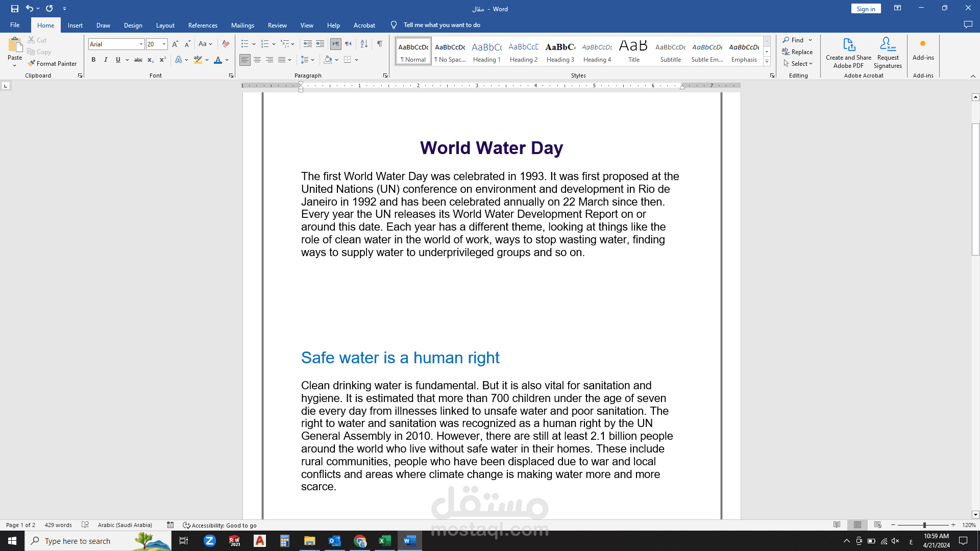The width and height of the screenshot is (980, 551).
Task: Open line spacing options dropdown
Action: coord(307,60)
